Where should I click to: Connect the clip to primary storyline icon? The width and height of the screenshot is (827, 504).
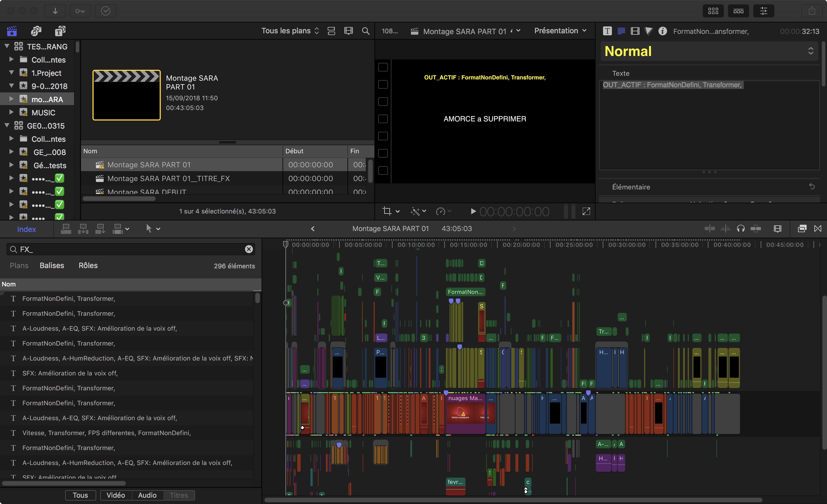tap(66, 229)
